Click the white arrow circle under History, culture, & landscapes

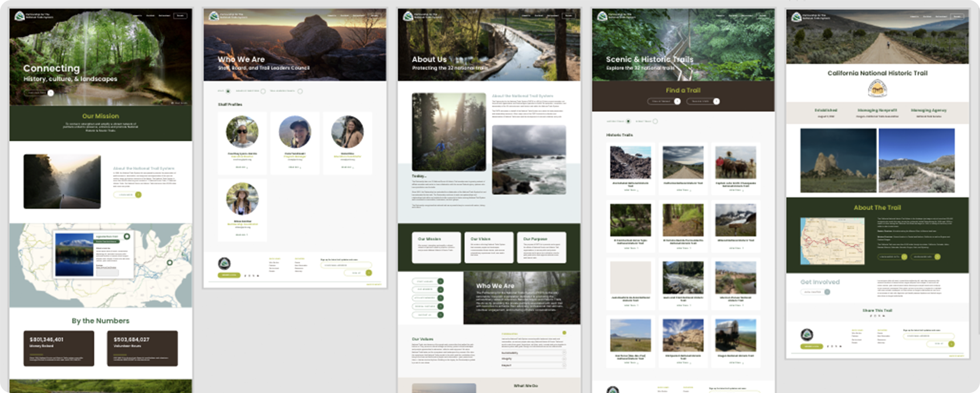(51, 93)
